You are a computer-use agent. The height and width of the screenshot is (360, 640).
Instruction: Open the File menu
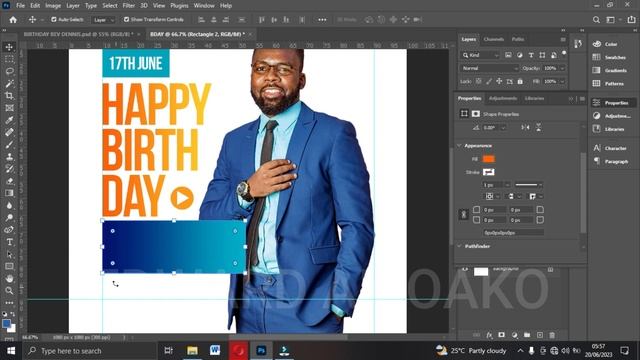pyautogui.click(x=20, y=6)
